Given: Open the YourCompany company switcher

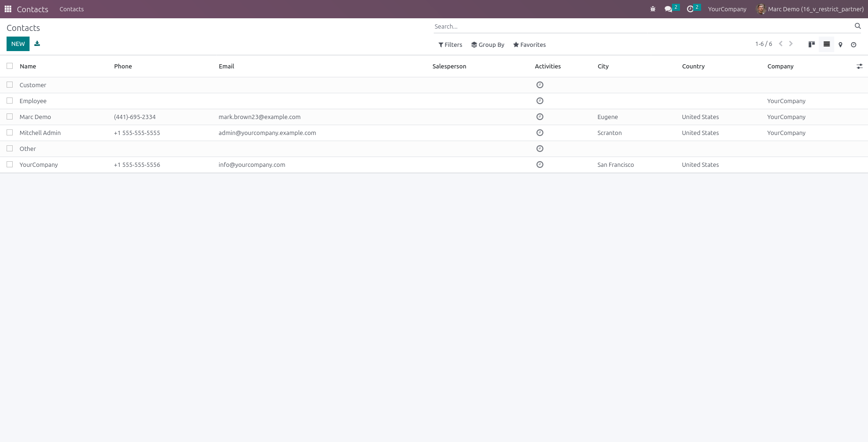Looking at the screenshot, I should pyautogui.click(x=727, y=9).
